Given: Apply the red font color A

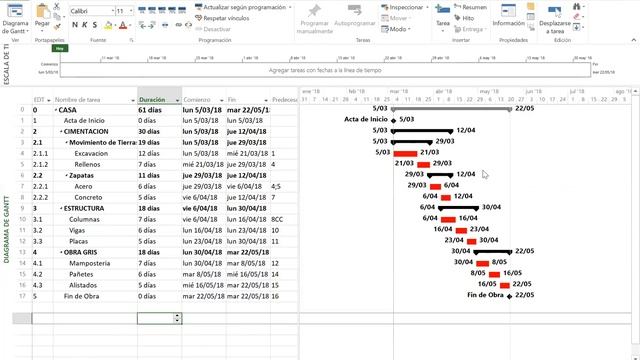Looking at the screenshot, I should click(122, 26).
